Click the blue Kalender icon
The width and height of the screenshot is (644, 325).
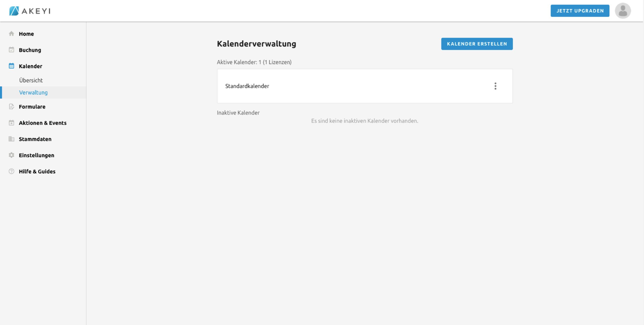[11, 66]
